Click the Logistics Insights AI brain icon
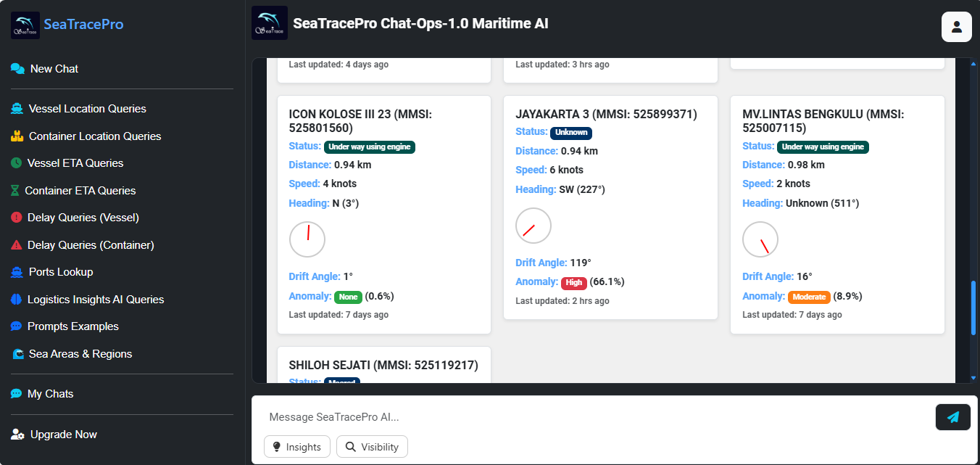The image size is (980, 465). click(16, 300)
